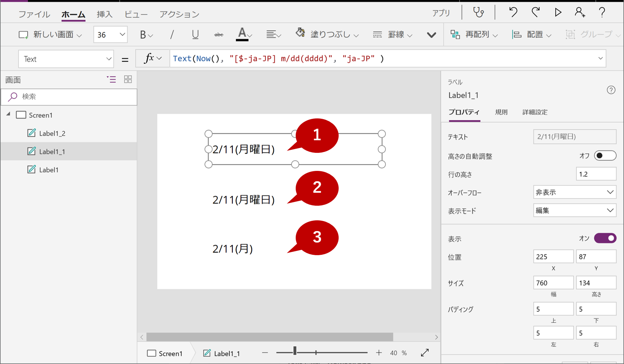Open the 規則 tab in properties panel

pyautogui.click(x=501, y=112)
